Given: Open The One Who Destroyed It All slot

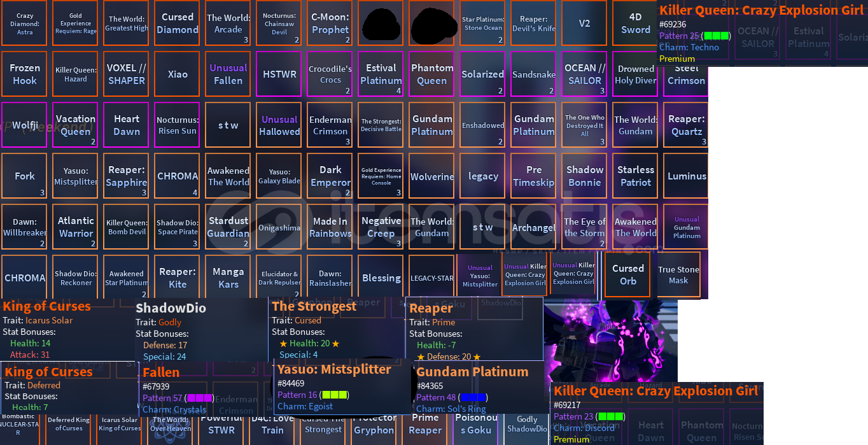Looking at the screenshot, I should pos(585,125).
